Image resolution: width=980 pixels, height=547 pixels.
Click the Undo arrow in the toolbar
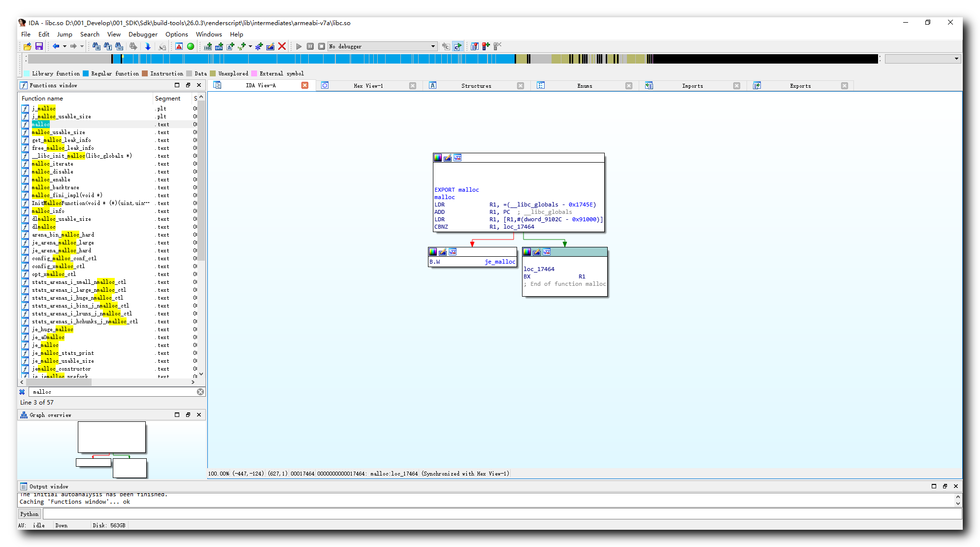click(x=56, y=46)
